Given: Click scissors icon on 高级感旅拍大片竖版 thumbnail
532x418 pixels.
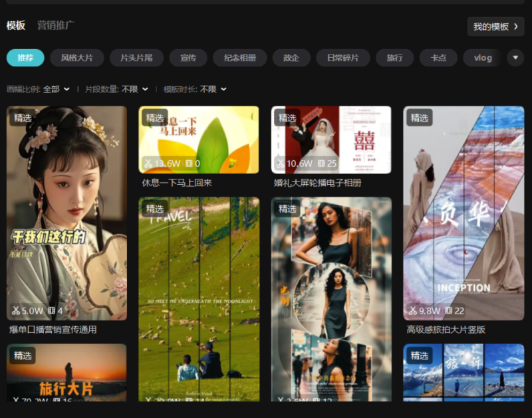Looking at the screenshot, I should pyautogui.click(x=412, y=310).
